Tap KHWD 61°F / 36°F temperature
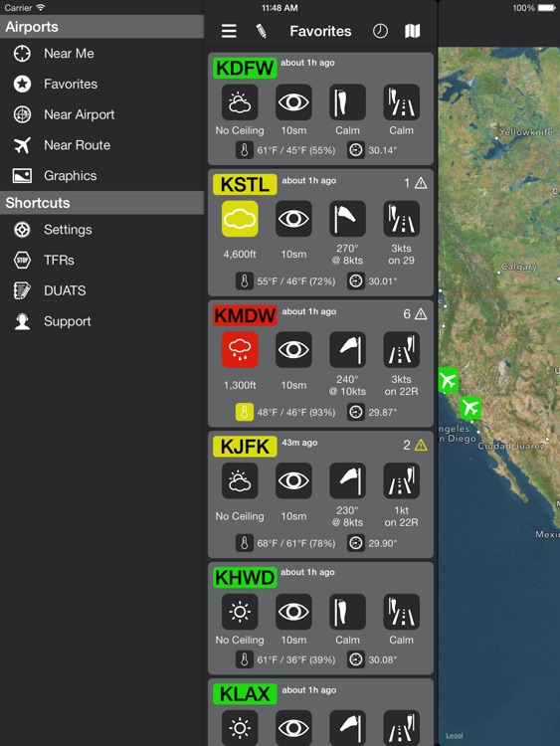The image size is (560, 746). (296, 659)
